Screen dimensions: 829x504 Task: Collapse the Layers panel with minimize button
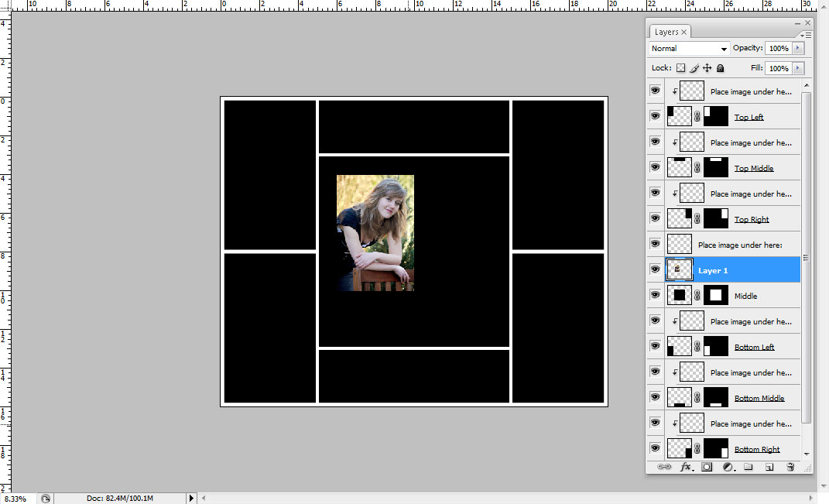coord(797,23)
